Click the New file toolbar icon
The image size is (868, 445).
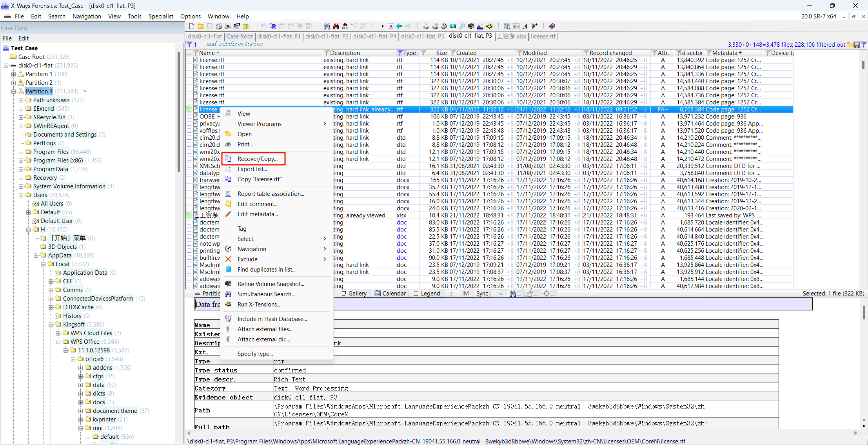192,26
